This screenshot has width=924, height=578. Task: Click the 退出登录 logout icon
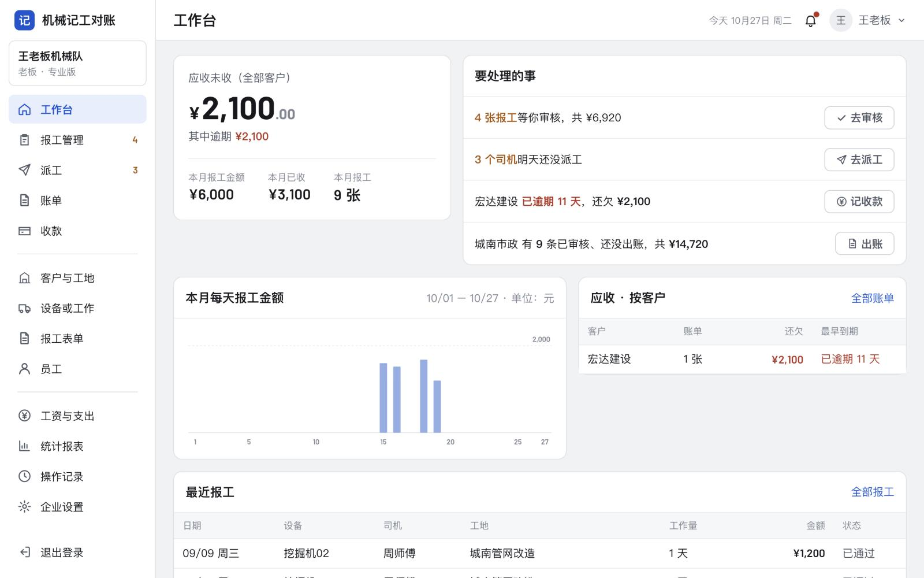point(24,553)
